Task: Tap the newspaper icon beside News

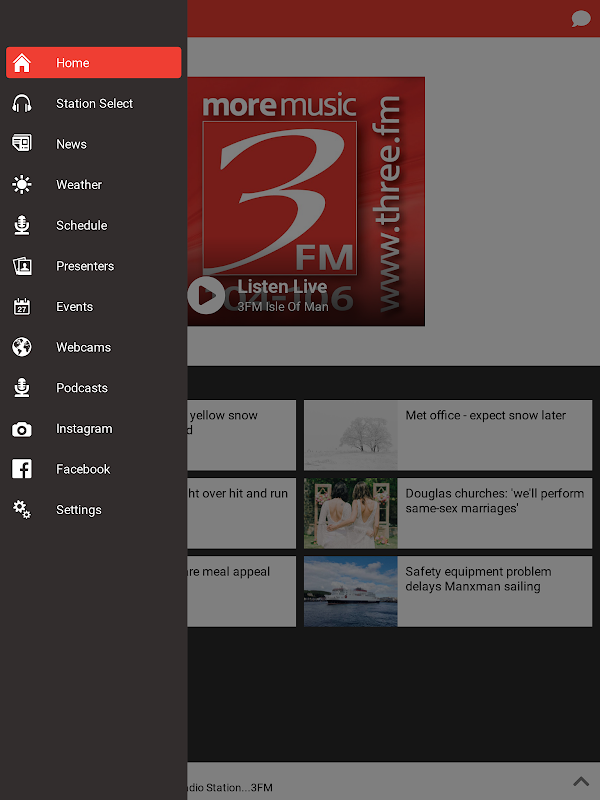Action: point(22,143)
